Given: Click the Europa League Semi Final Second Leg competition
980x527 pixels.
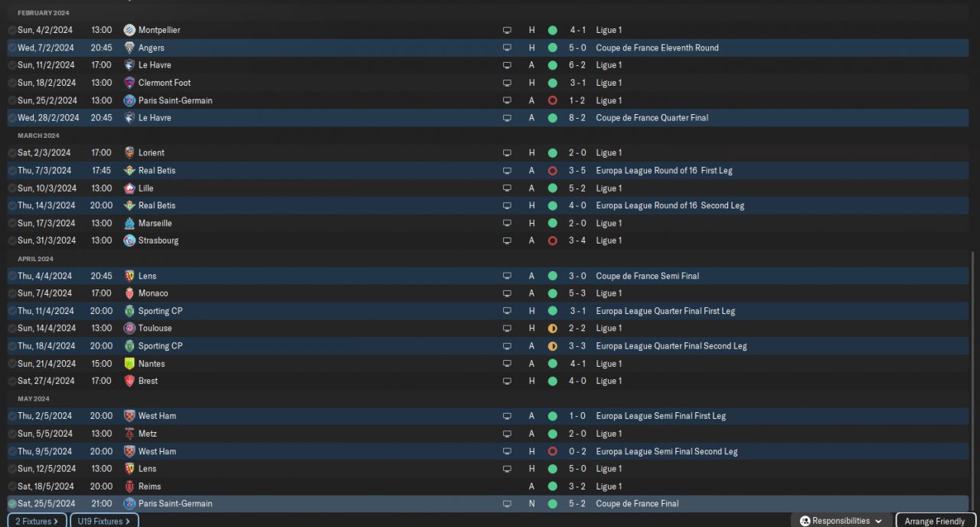Looking at the screenshot, I should click(x=666, y=451).
